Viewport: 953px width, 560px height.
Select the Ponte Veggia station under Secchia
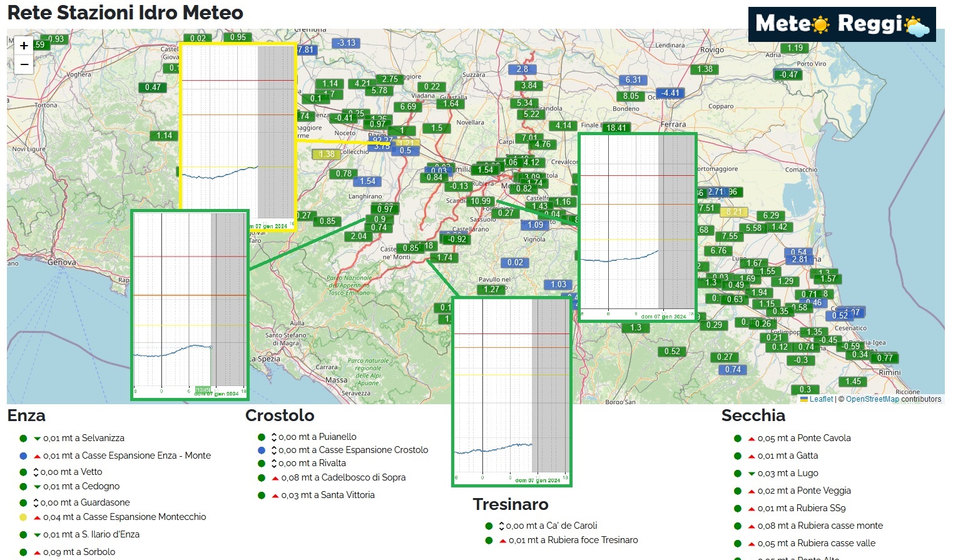click(x=804, y=491)
